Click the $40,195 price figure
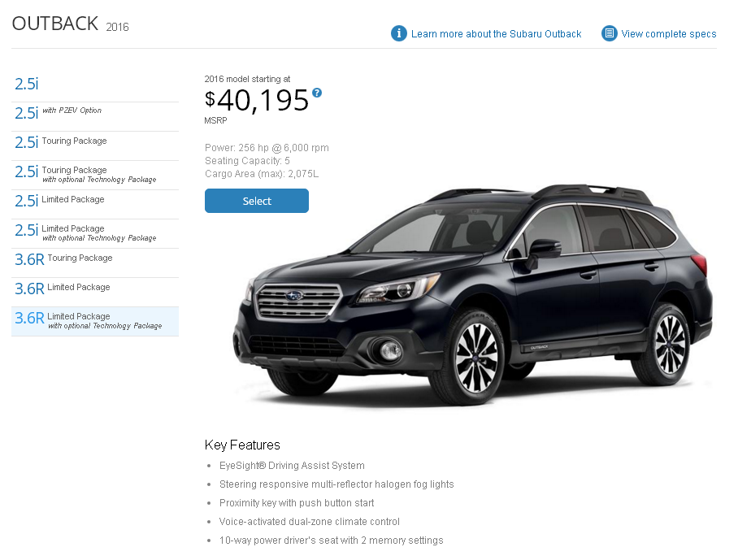The width and height of the screenshot is (738, 560). pyautogui.click(x=257, y=100)
